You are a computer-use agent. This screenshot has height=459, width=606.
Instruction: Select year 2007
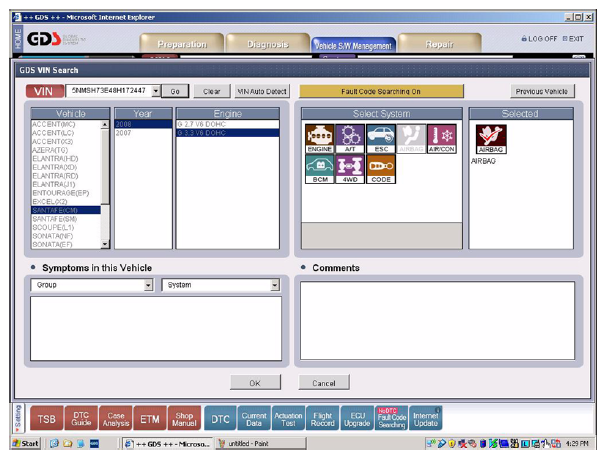[143, 133]
